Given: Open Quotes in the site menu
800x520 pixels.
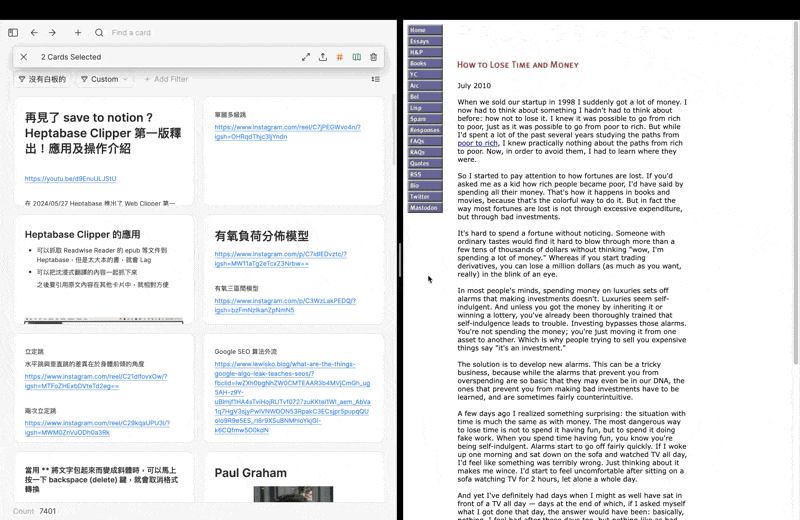Looking at the screenshot, I should coord(425,163).
